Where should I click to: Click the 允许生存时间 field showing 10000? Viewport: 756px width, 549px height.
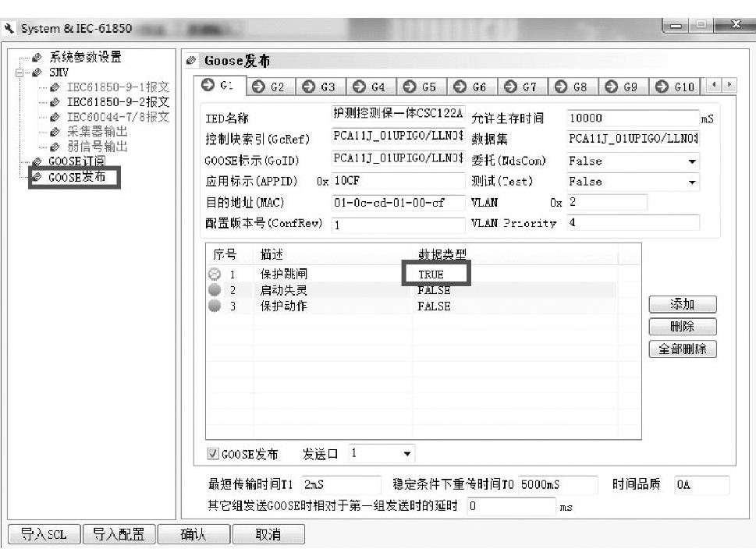(633, 118)
